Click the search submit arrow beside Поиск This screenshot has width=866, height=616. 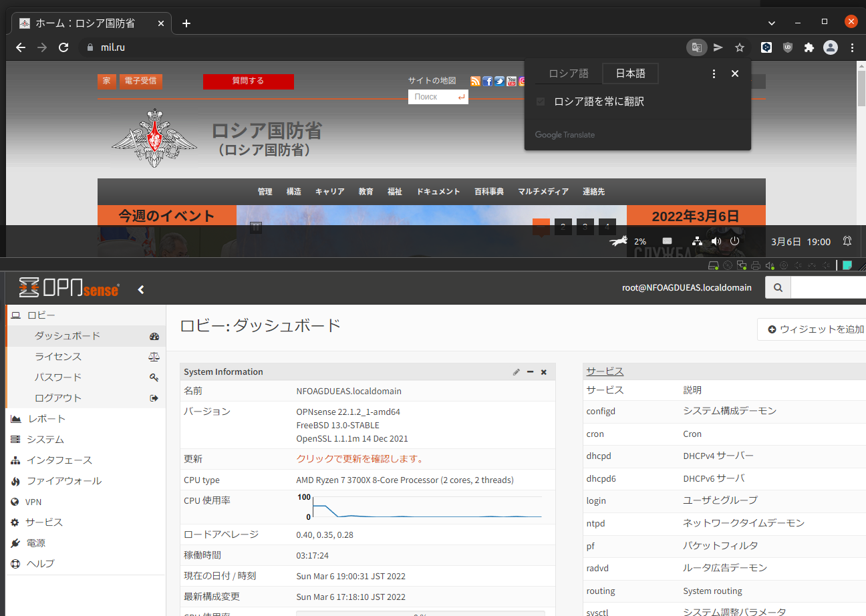(x=461, y=98)
